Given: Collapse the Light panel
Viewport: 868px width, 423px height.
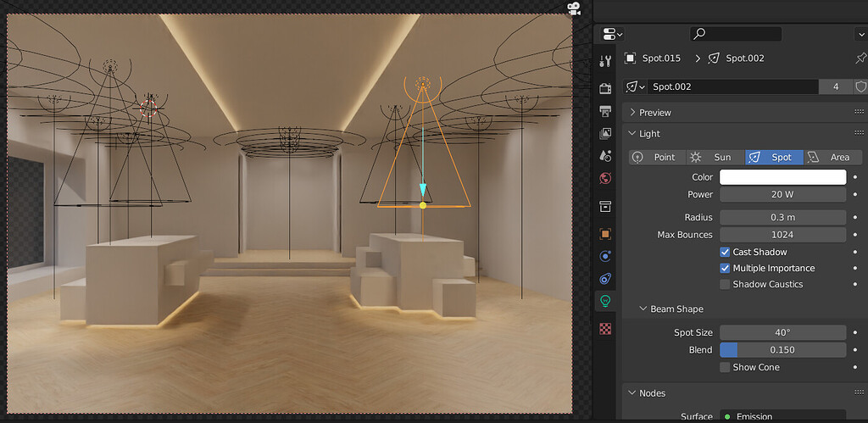Looking at the screenshot, I should tap(632, 133).
